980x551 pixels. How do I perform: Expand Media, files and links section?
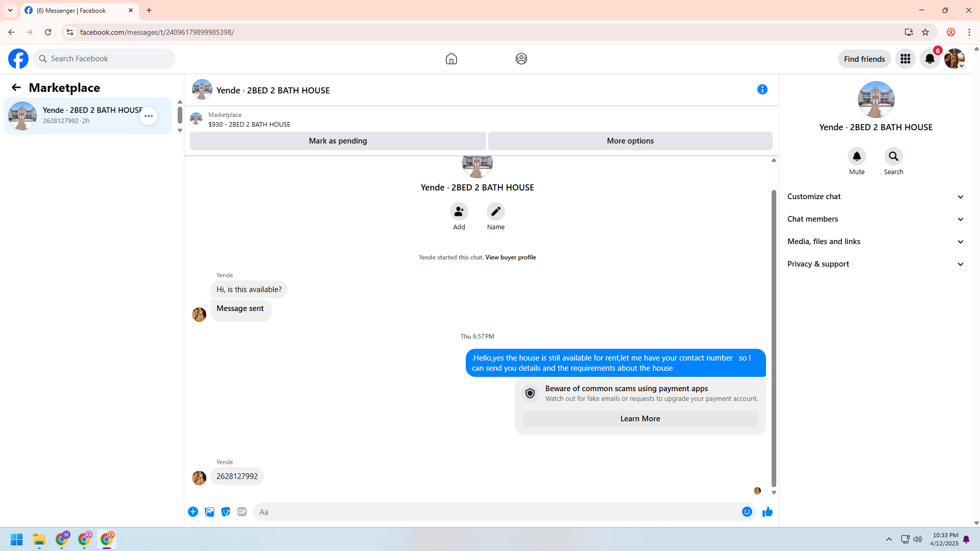(x=875, y=242)
